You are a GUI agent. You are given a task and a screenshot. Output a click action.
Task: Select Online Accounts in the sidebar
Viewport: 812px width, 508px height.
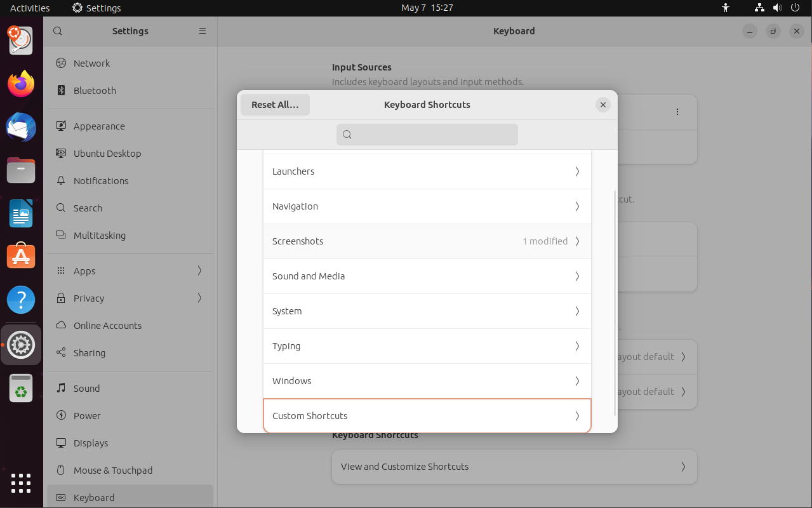point(130,326)
